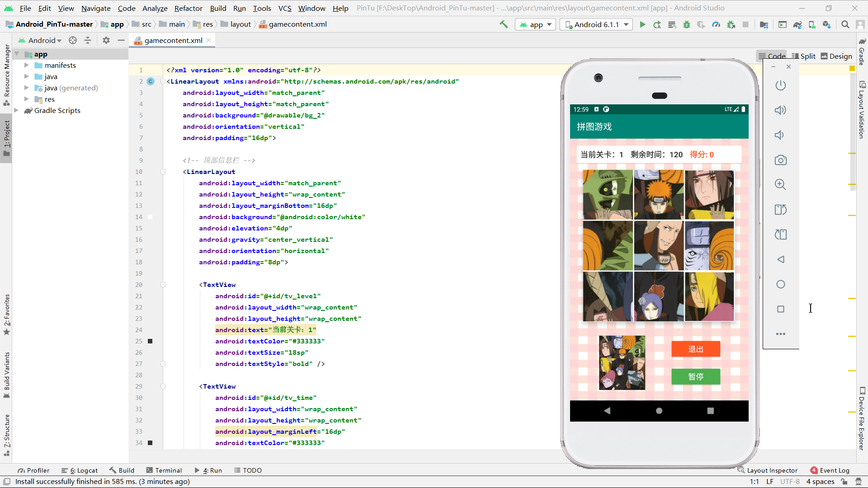Viewport: 868px width, 488px height.
Task: Expand the res folder
Action: pyautogui.click(x=26, y=99)
